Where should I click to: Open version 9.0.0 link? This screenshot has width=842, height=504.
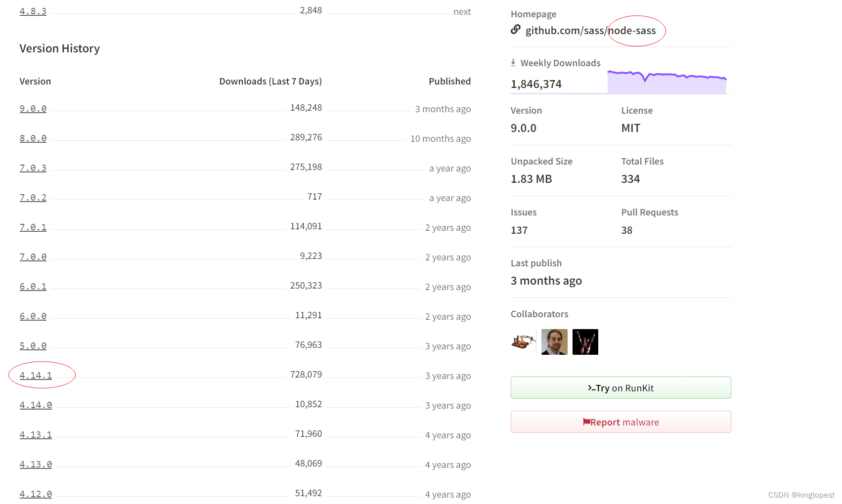coord(33,109)
